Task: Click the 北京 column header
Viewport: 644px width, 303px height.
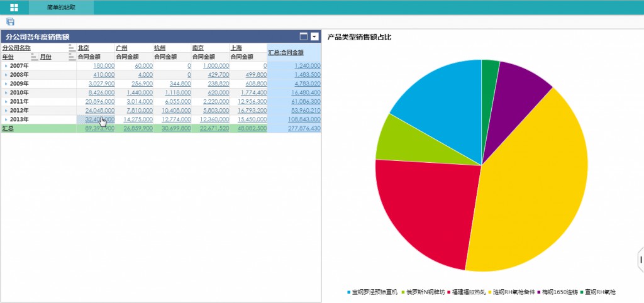Action: point(84,48)
